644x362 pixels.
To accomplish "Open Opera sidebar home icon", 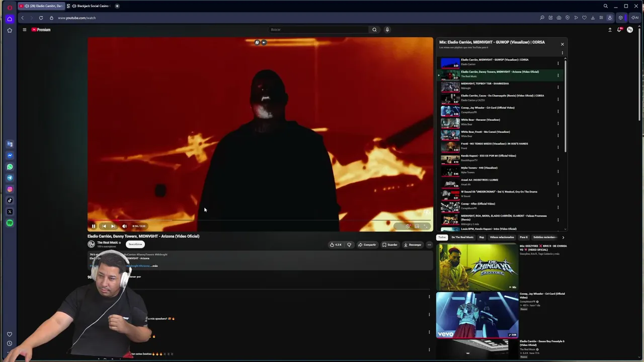I will point(10,19).
